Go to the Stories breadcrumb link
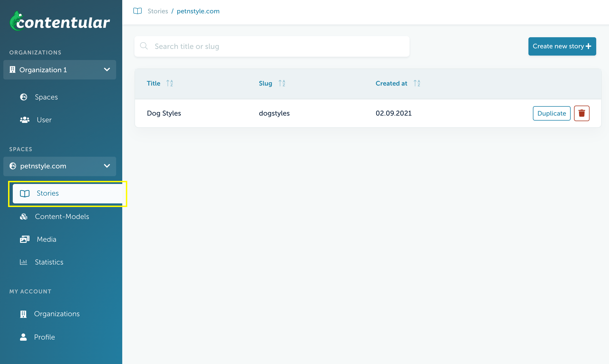609x364 pixels. pyautogui.click(x=158, y=11)
